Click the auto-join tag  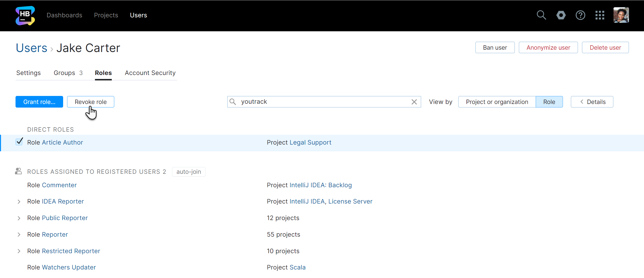pyautogui.click(x=189, y=172)
